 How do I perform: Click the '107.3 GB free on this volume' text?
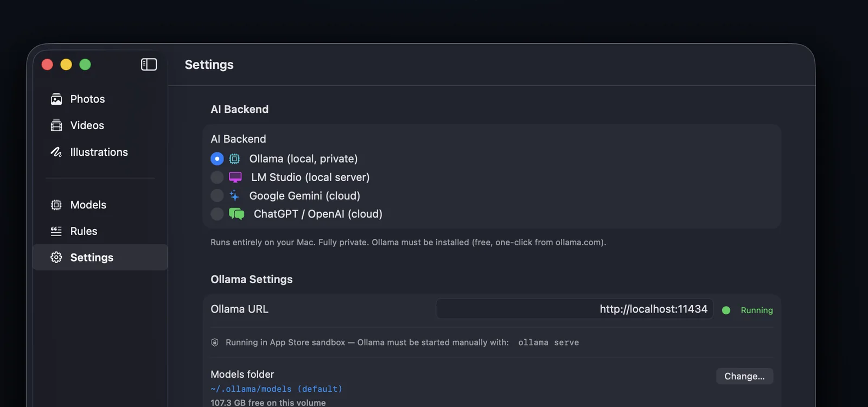click(x=268, y=403)
